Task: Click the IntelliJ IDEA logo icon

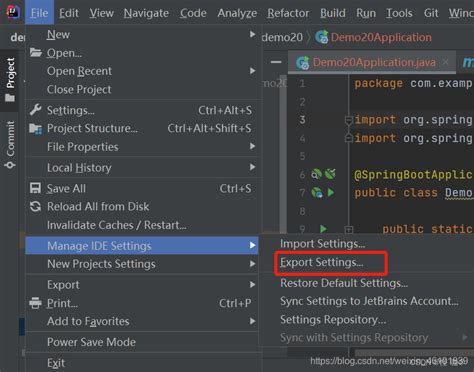Action: pyautogui.click(x=13, y=12)
